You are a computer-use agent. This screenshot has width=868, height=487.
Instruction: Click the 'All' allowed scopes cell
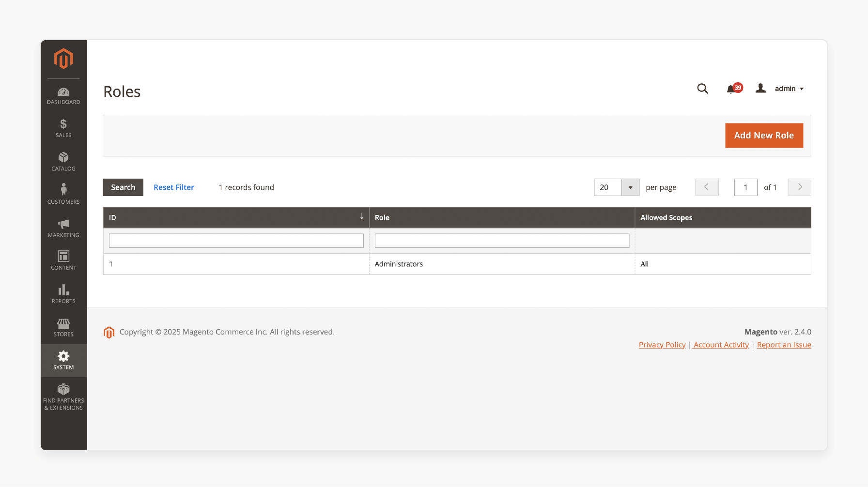point(723,264)
